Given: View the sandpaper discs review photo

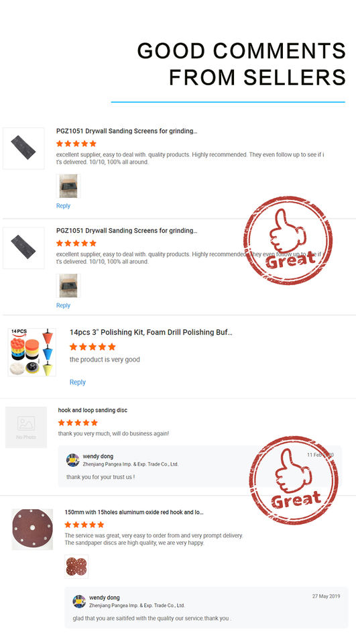Looking at the screenshot, I should pos(76,567).
